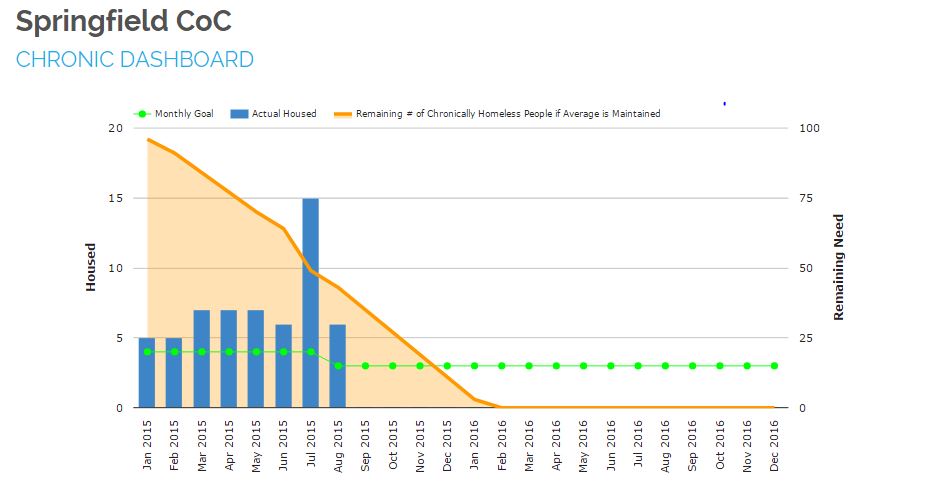The width and height of the screenshot is (928, 497).
Task: Click the Remaining Need axis title
Action: (x=839, y=267)
